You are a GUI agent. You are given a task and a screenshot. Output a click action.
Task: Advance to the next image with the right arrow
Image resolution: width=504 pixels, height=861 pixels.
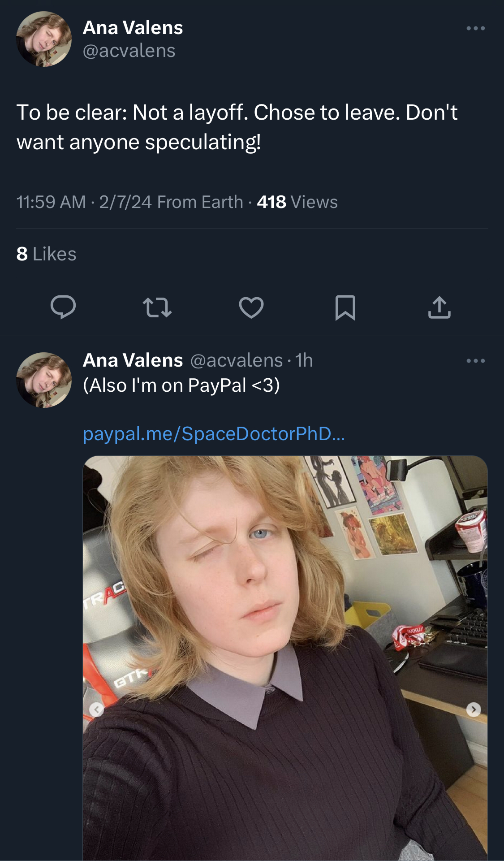474,709
